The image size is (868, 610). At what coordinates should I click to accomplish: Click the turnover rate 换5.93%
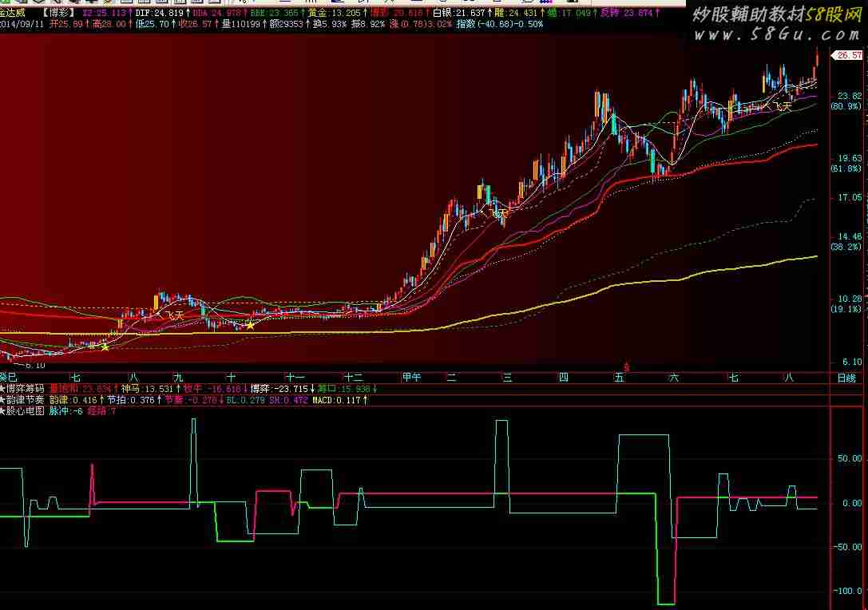[x=329, y=25]
